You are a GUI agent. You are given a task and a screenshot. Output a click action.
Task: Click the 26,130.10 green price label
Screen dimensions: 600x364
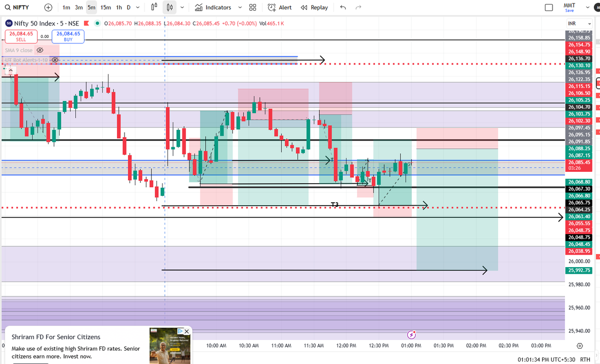click(579, 65)
